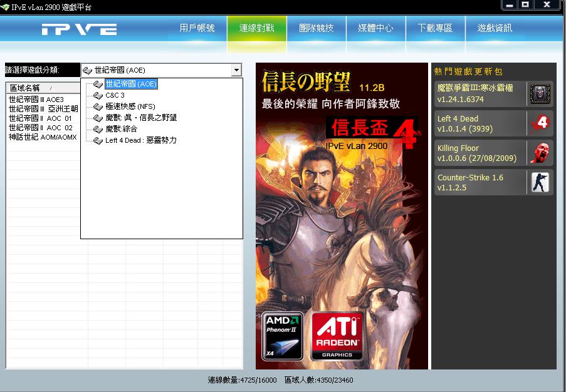Click the game category combo box showing 世紀帝國 (AOE)

[x=161, y=70]
